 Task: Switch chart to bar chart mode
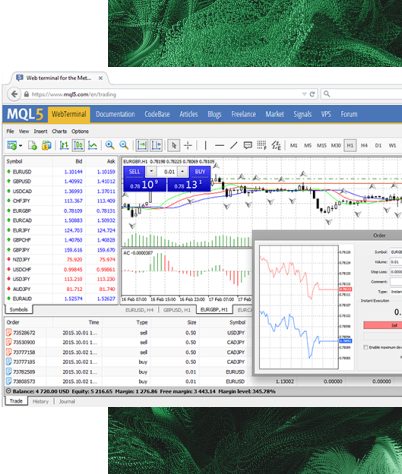click(64, 145)
